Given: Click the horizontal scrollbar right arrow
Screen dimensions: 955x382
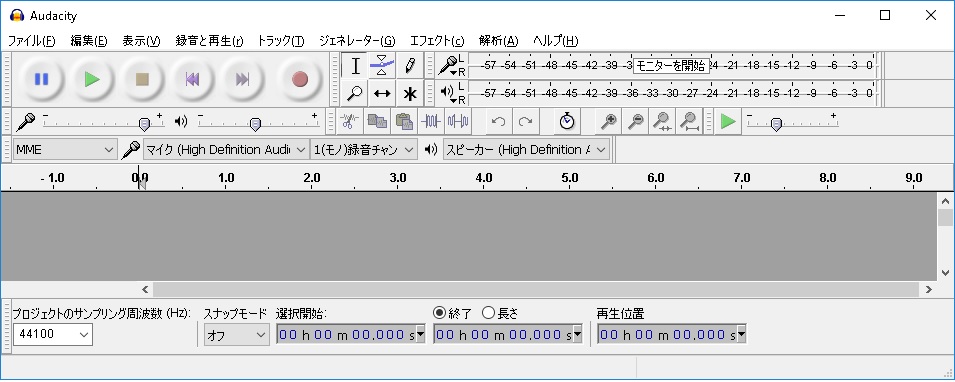Looking at the screenshot, I should [929, 289].
